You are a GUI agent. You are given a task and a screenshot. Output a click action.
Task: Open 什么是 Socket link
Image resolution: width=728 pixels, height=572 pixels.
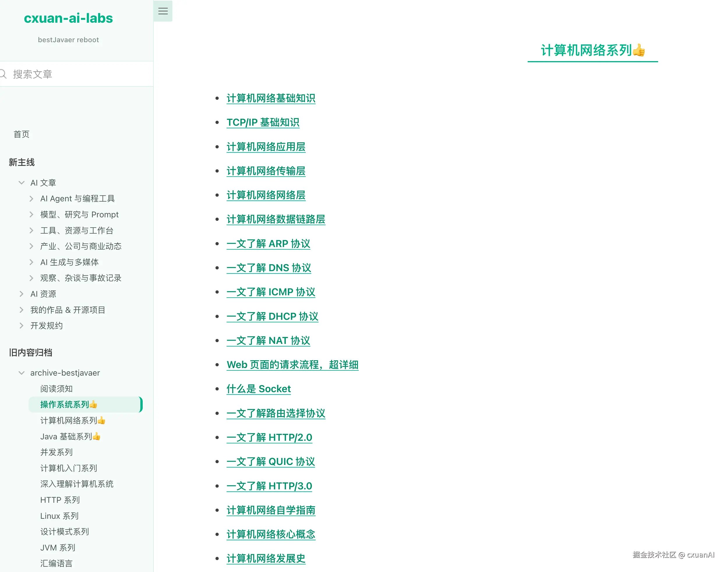[258, 389]
